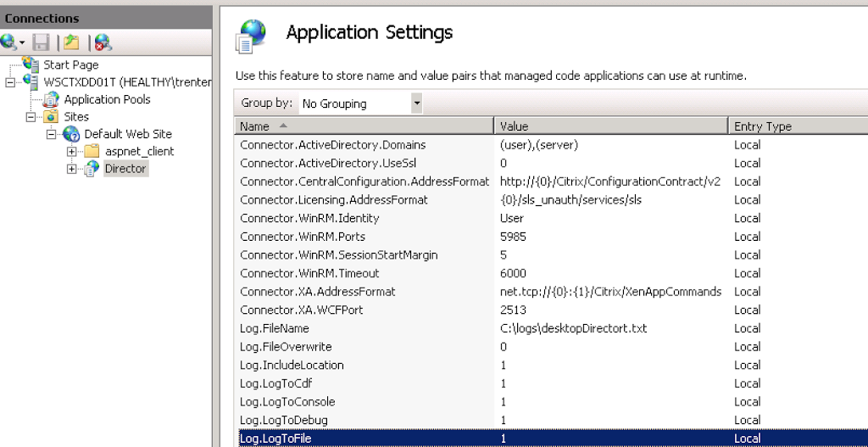Expand the Director application node
The image size is (868, 447).
(x=71, y=169)
